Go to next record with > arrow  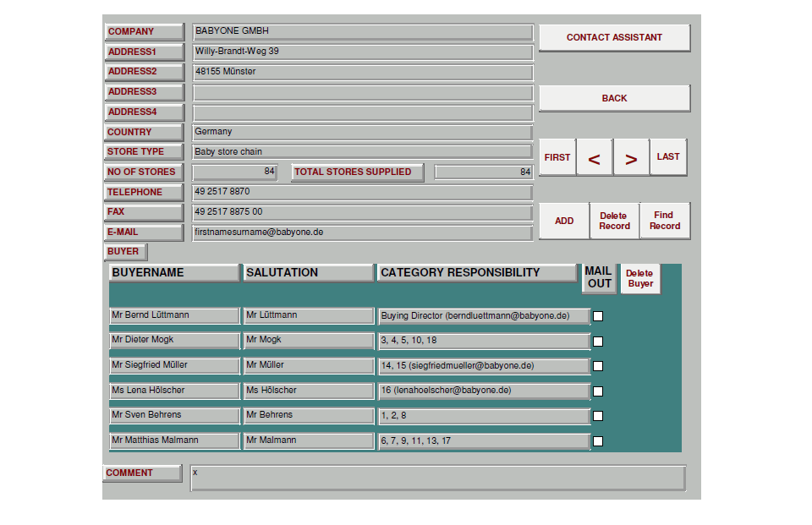pos(631,157)
